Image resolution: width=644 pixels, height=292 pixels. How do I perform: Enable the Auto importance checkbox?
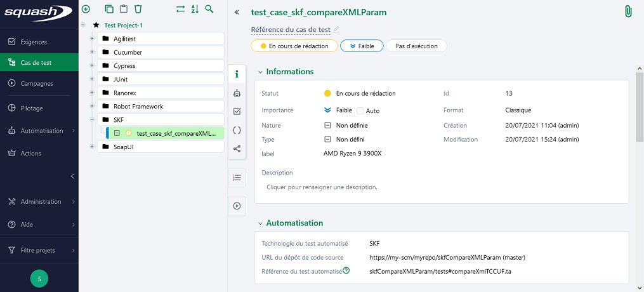tap(360, 110)
